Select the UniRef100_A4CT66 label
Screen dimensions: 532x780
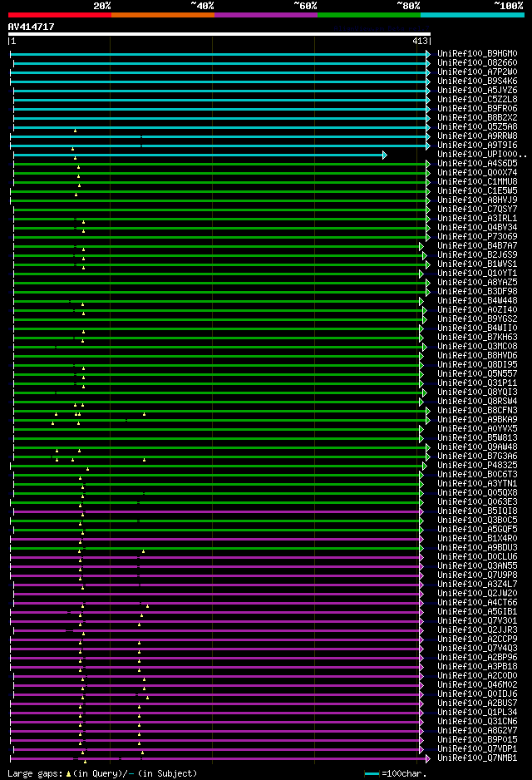(x=477, y=603)
